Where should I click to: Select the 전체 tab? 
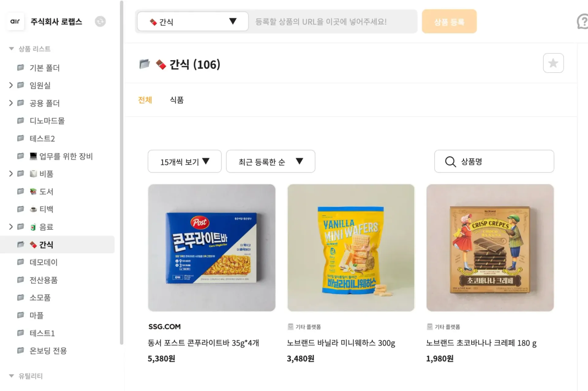145,100
